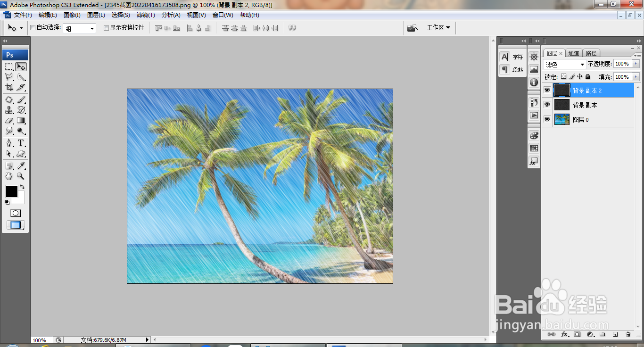Image resolution: width=644 pixels, height=347 pixels.
Task: Open the 字符 character panel
Action: tap(512, 57)
